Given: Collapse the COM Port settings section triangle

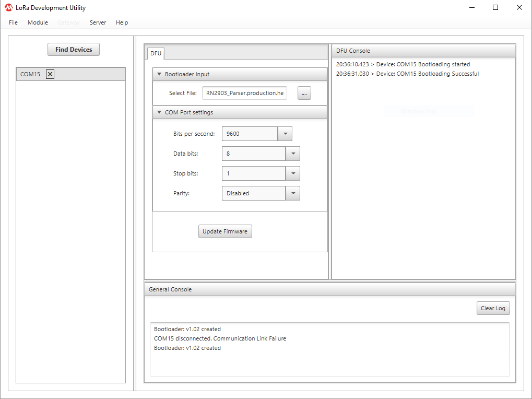Looking at the screenshot, I should (x=159, y=112).
